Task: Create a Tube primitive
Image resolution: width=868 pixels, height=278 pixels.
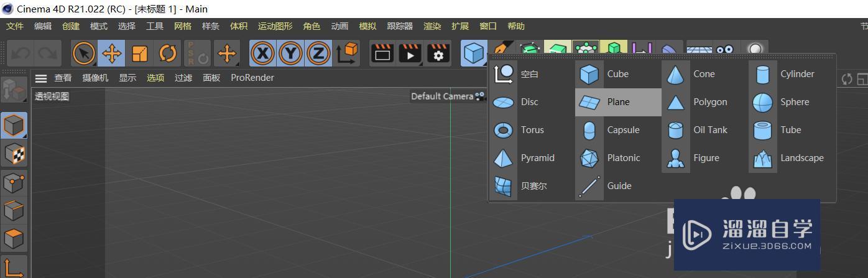Action: [792, 130]
